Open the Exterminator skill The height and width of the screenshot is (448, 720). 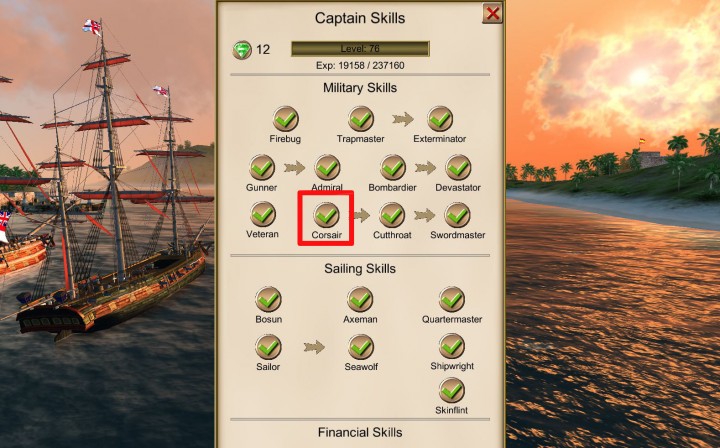pyautogui.click(x=440, y=119)
